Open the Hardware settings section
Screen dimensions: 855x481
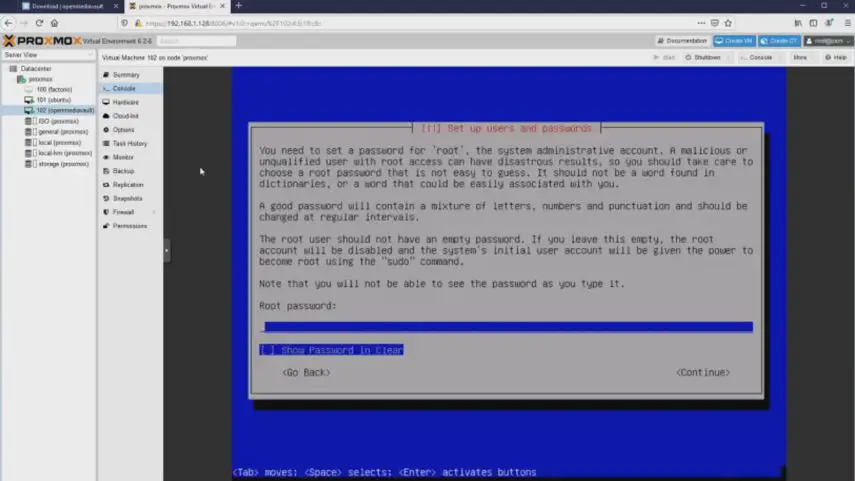125,102
